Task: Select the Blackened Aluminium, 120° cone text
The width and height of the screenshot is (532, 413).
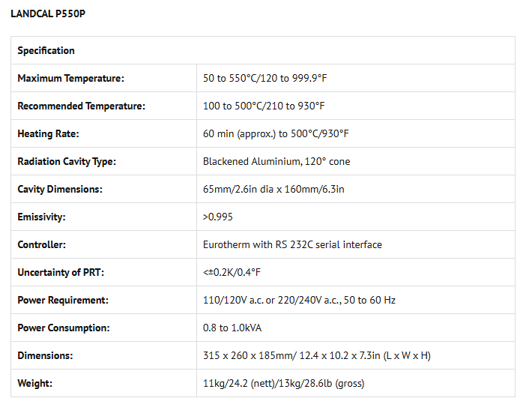Action: (x=276, y=162)
